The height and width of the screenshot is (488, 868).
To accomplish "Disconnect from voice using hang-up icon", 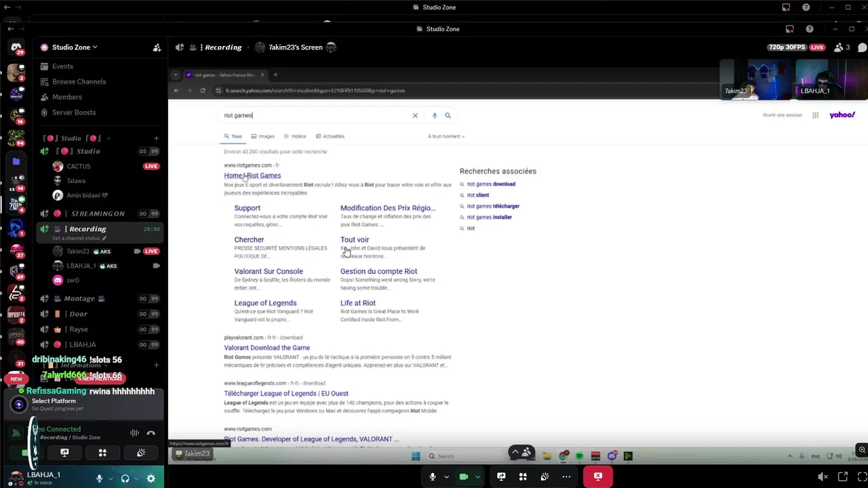I will [151, 433].
